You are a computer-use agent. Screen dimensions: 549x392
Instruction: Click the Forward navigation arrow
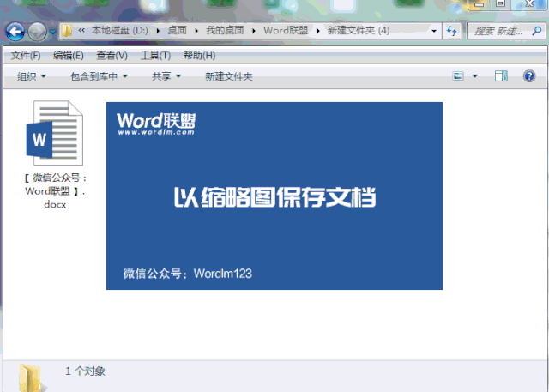coord(37,32)
